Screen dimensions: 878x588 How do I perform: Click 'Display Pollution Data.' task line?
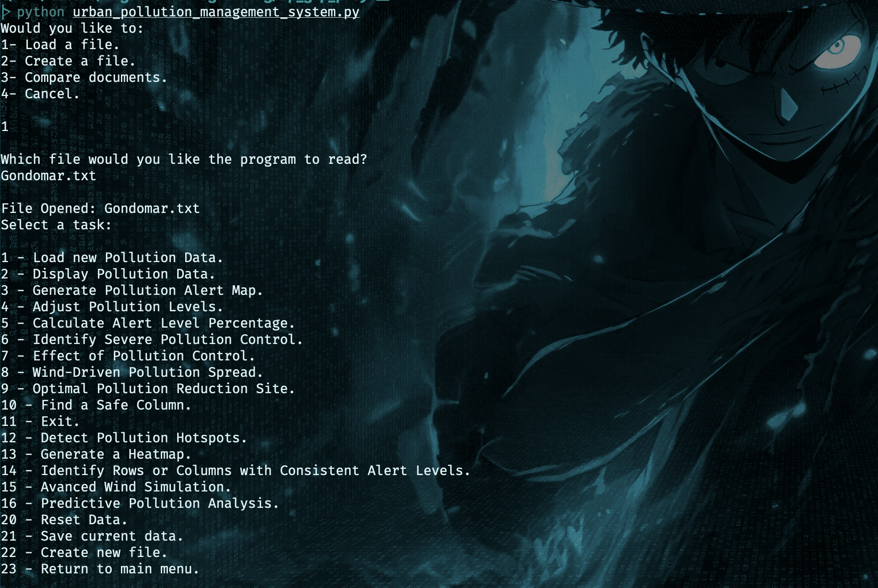(x=108, y=274)
